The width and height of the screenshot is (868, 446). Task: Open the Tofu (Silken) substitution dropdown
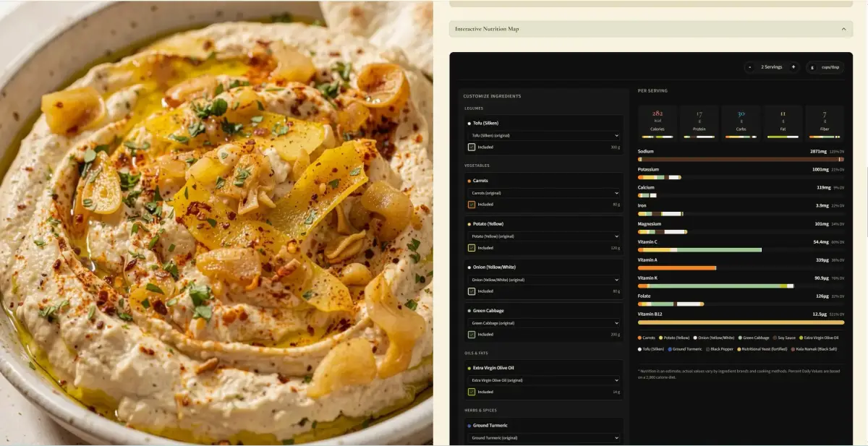[x=544, y=135]
